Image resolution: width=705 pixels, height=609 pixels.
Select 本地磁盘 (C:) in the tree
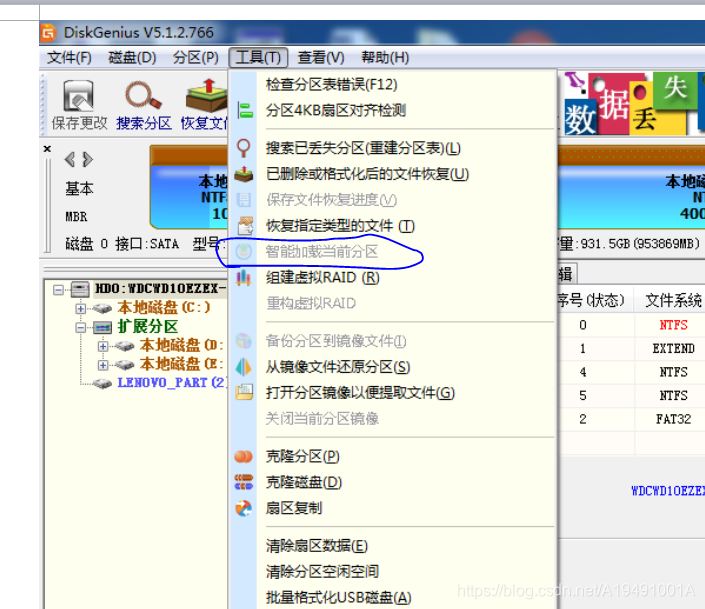point(164,308)
